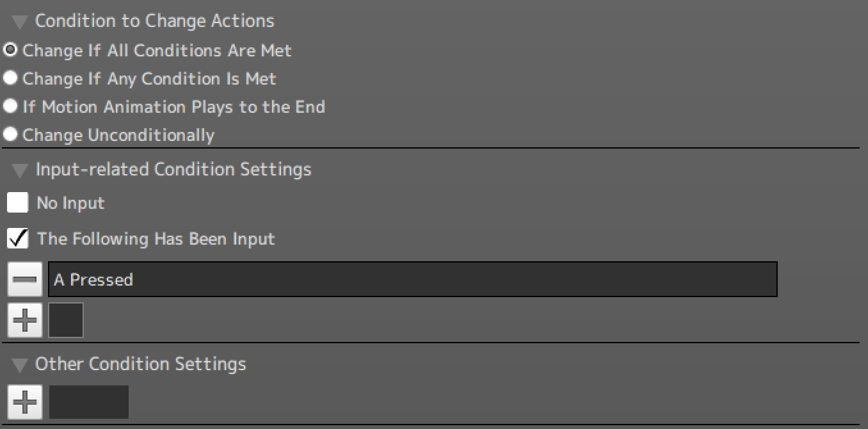
Task: Click plus icon in Other Condition Settings
Action: coord(25,402)
